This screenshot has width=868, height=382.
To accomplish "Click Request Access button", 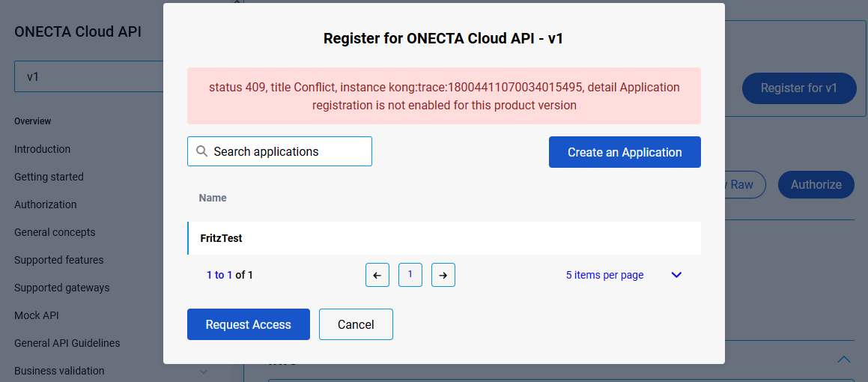I will [x=248, y=324].
